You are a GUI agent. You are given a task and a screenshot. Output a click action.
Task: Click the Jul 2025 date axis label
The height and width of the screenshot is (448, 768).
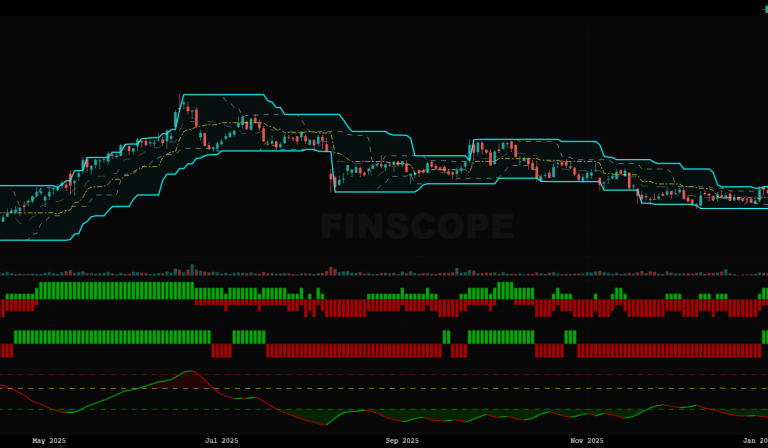[x=222, y=441]
